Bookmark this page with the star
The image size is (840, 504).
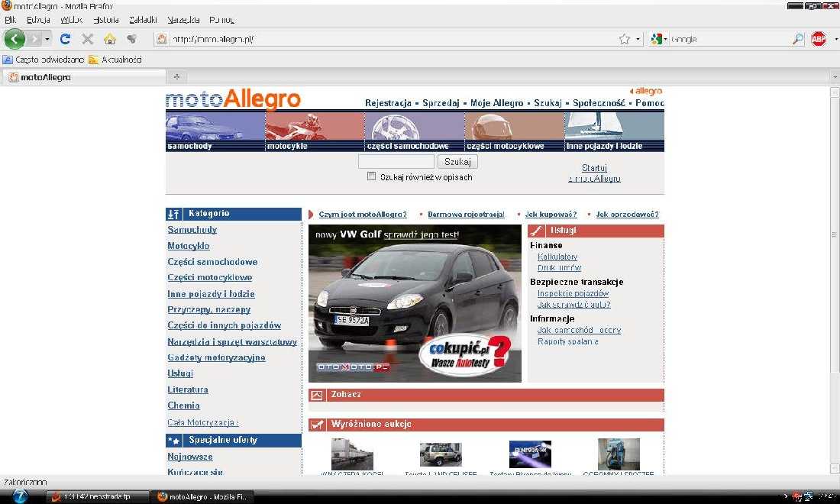625,39
